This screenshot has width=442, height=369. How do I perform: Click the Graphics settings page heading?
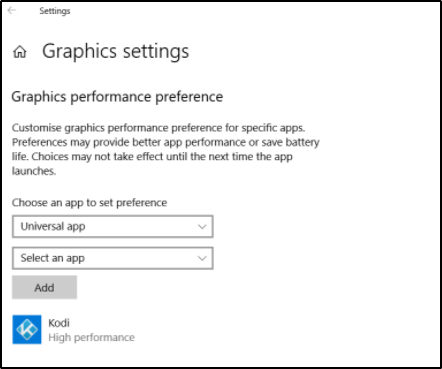[x=115, y=51]
